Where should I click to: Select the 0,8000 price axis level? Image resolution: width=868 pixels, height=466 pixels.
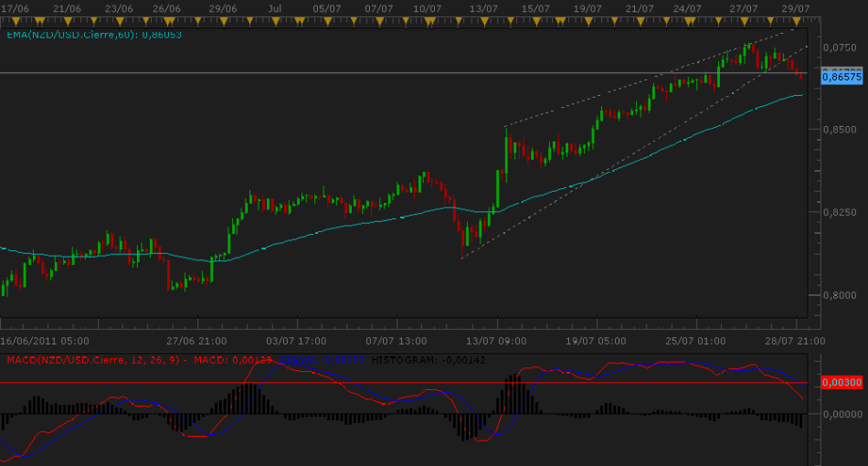click(x=840, y=295)
